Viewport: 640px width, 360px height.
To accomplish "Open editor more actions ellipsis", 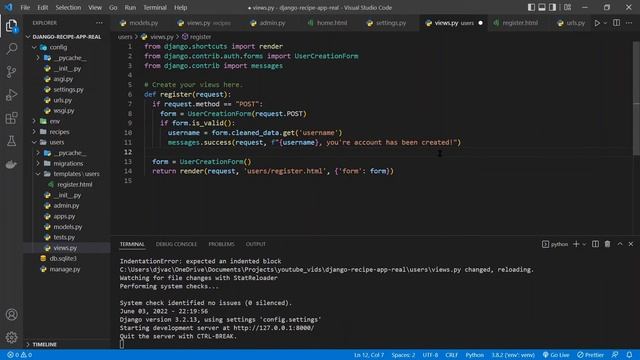I will point(629,23).
